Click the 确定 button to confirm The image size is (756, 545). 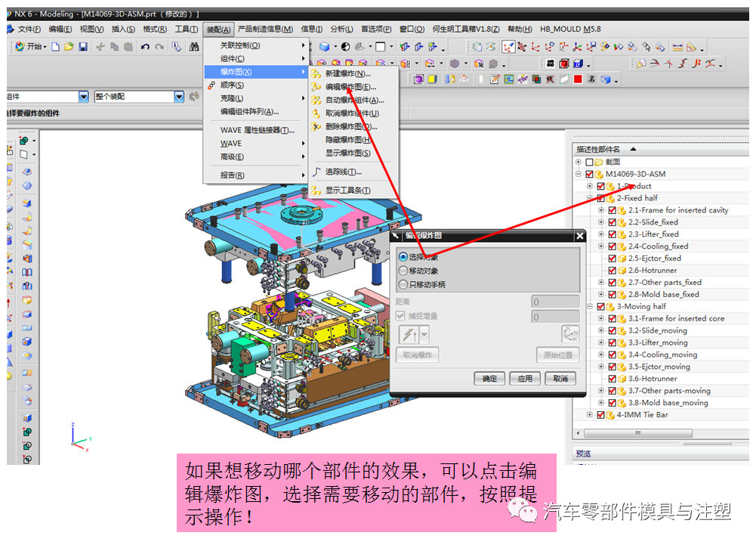pyautogui.click(x=489, y=378)
